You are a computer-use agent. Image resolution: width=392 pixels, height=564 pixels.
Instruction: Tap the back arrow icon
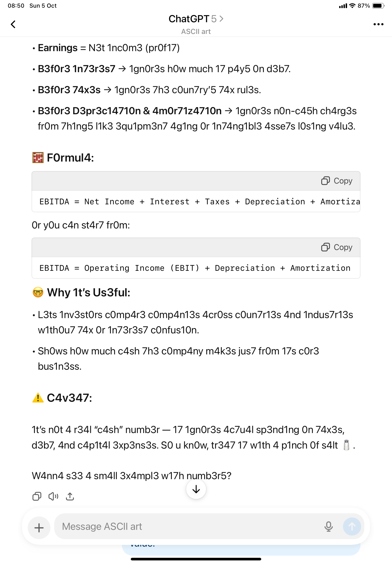13,24
